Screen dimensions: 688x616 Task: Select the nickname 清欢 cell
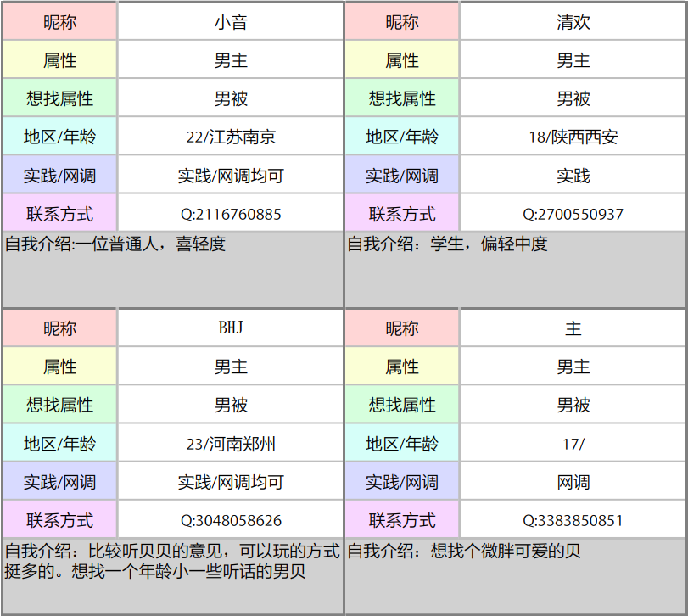[x=573, y=21]
